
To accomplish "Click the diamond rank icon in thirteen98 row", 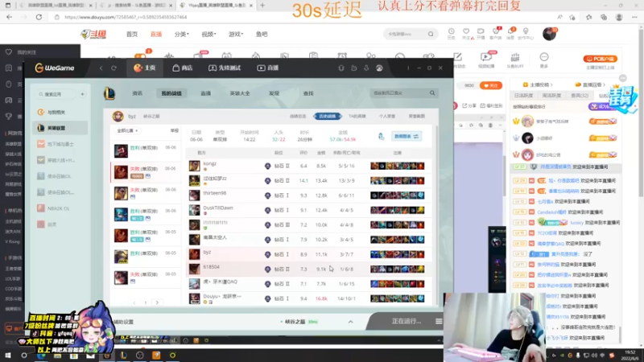I will pos(267,195).
